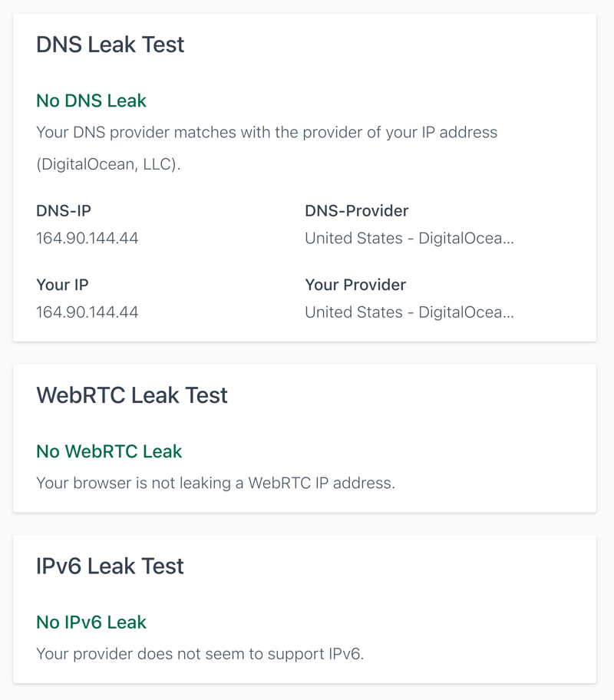Click the Your IP address value

click(x=87, y=312)
